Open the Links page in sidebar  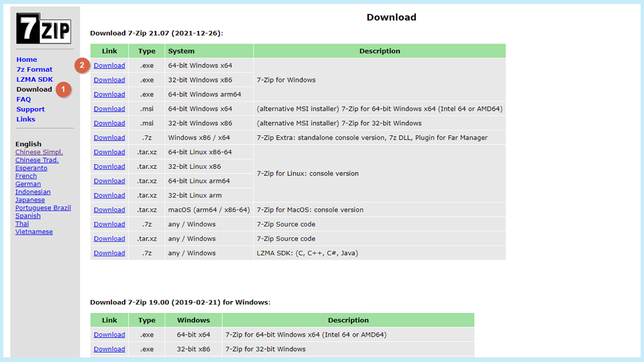tap(25, 119)
